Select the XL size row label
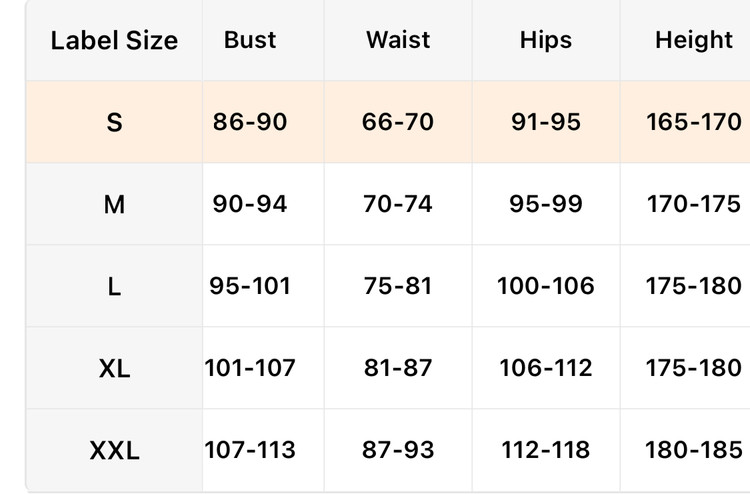 [x=114, y=368]
